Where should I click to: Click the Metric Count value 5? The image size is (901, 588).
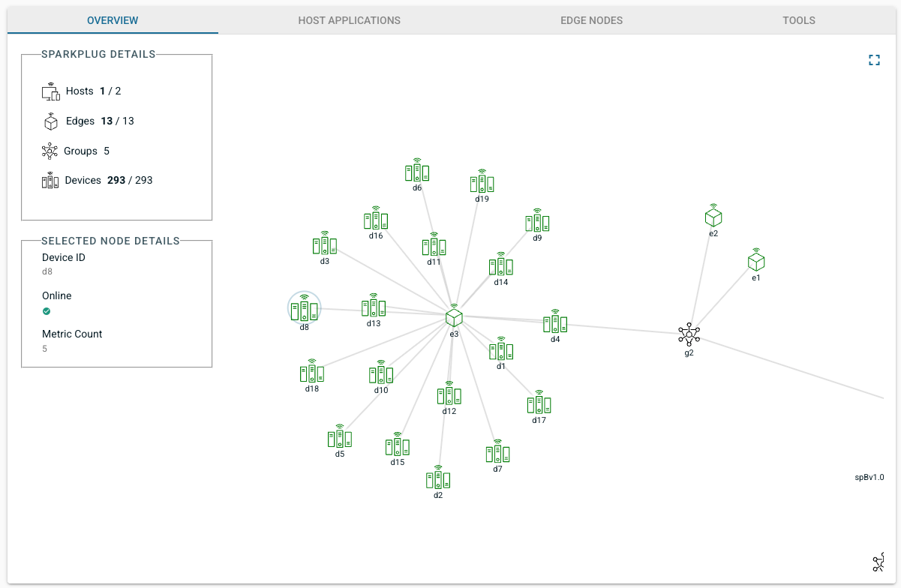coord(44,349)
